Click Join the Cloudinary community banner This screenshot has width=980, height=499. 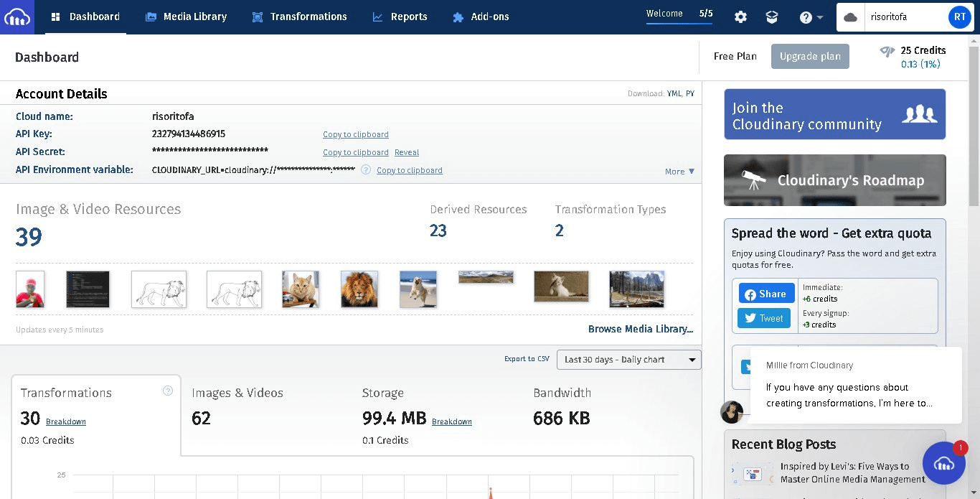pos(835,114)
